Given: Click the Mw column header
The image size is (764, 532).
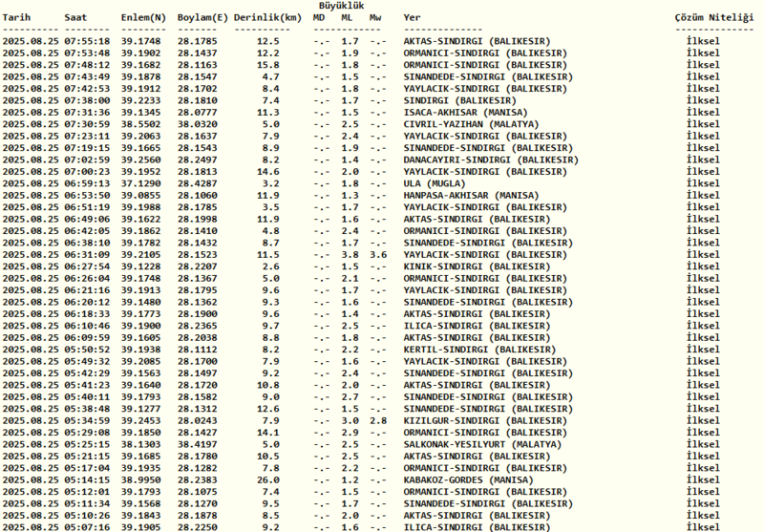Looking at the screenshot, I should (375, 17).
